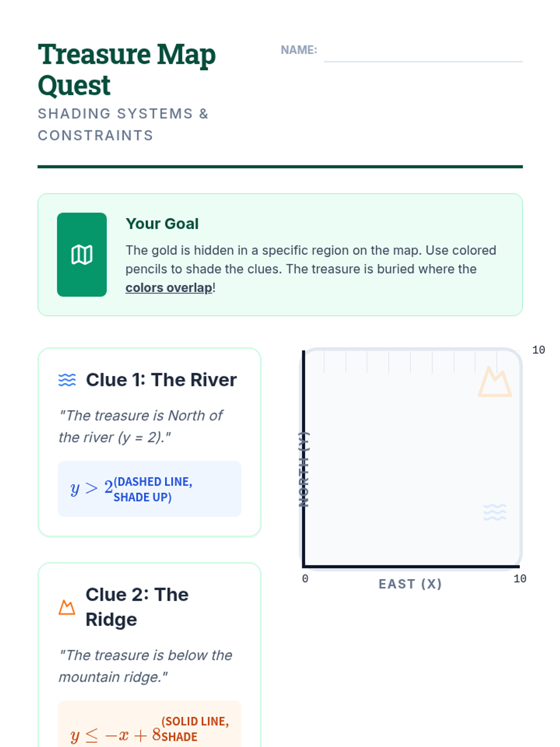560x747 pixels.
Task: Click the "Shading Systems & Constraints" subtitle
Action: (x=123, y=125)
